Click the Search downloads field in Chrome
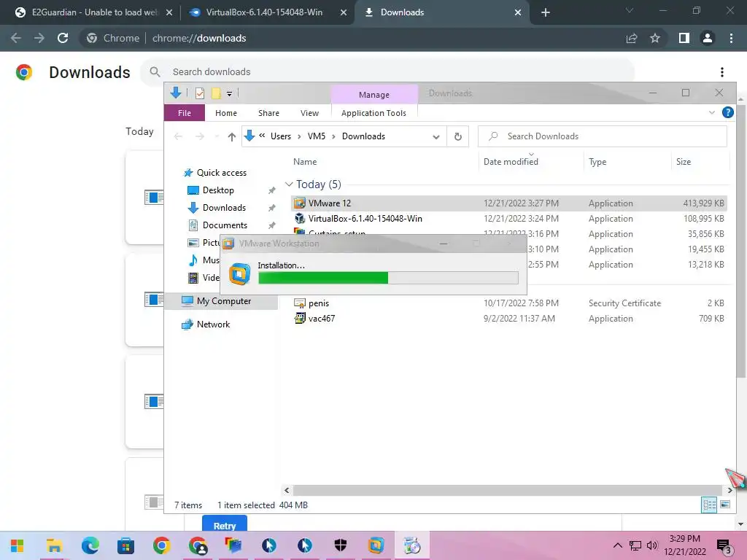 point(387,72)
